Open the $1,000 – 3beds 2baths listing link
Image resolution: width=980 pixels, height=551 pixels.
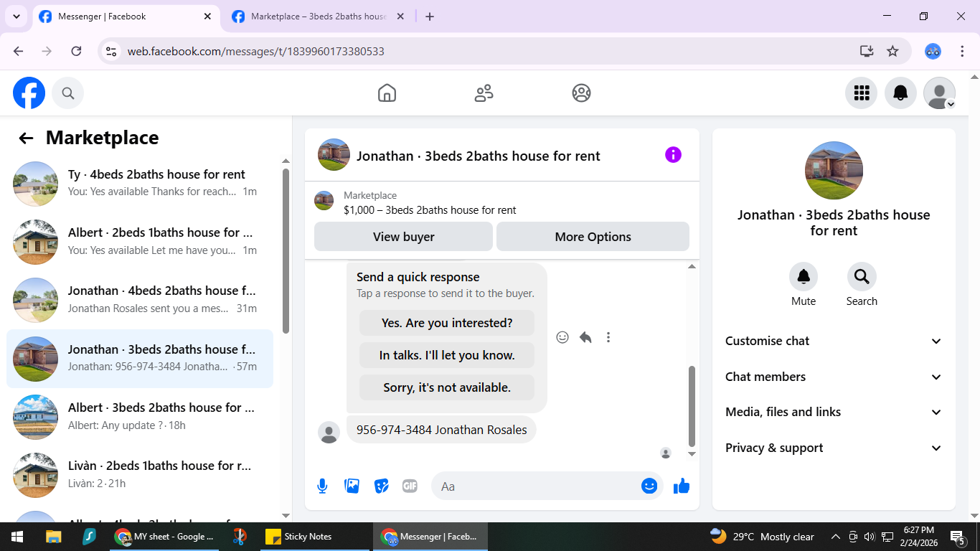click(430, 210)
